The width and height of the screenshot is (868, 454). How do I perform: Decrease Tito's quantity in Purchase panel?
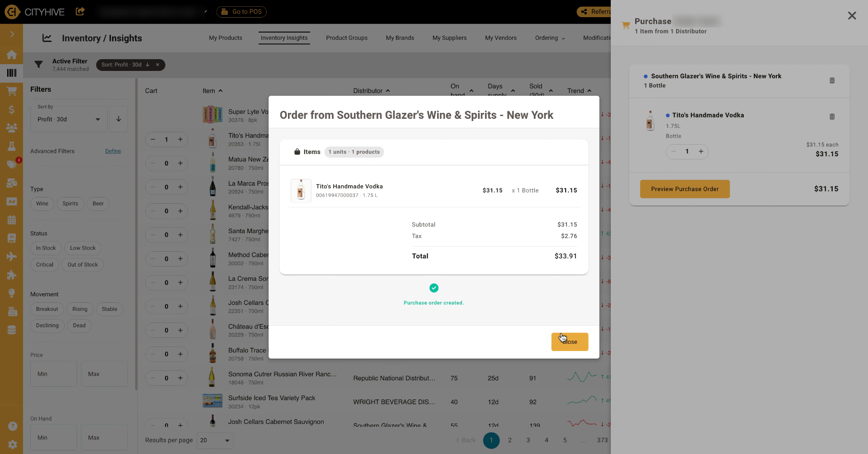(x=674, y=151)
